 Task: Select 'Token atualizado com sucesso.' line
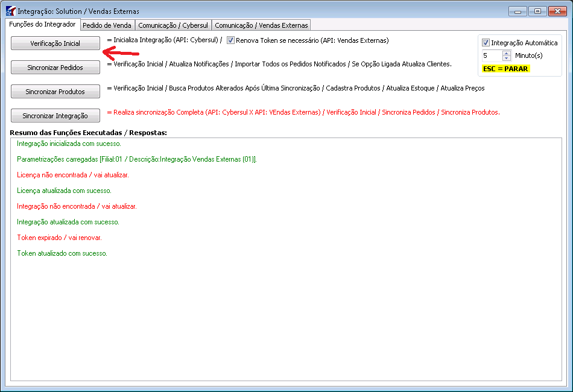[62, 253]
